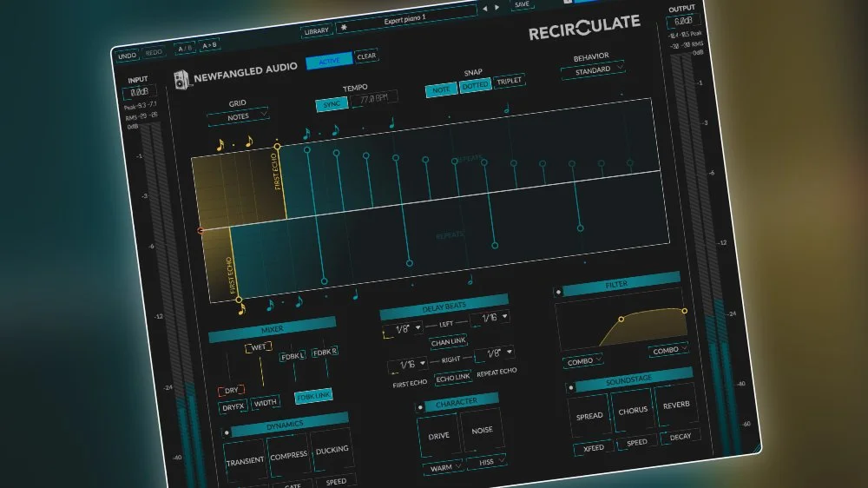Open left first echo 1/8 dropdown
This screenshot has width=868, height=488.
[403, 329]
